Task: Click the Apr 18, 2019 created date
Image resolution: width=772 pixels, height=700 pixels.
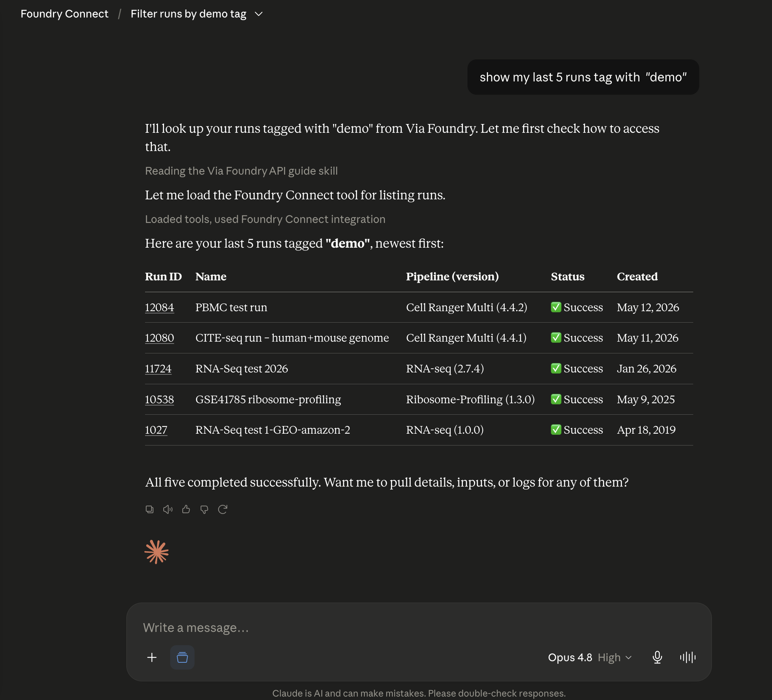Action: [x=646, y=430]
